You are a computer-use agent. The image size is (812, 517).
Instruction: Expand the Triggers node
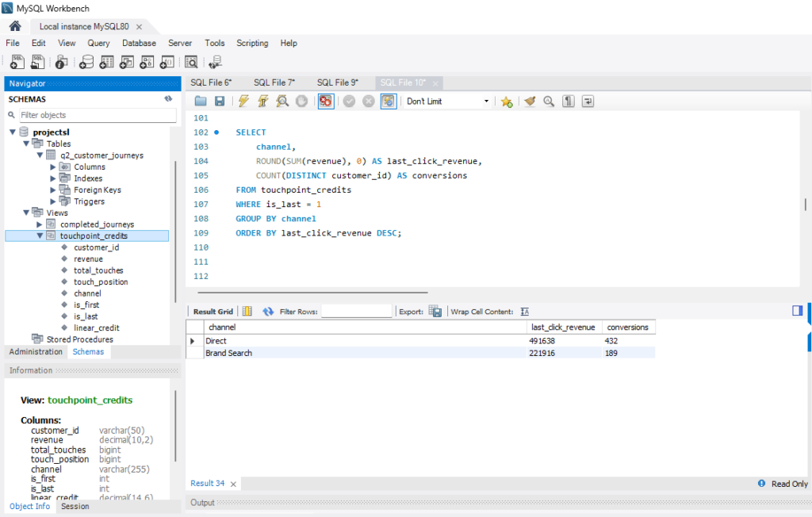[x=53, y=201]
